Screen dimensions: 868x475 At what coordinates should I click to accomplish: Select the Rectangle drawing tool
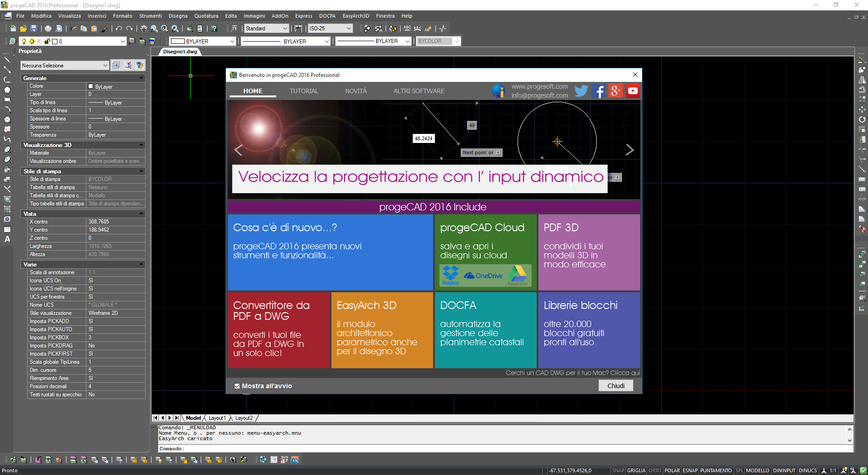click(x=7, y=100)
